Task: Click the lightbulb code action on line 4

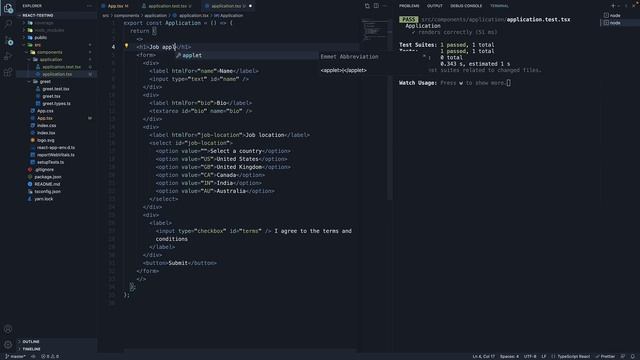Action: (126, 47)
